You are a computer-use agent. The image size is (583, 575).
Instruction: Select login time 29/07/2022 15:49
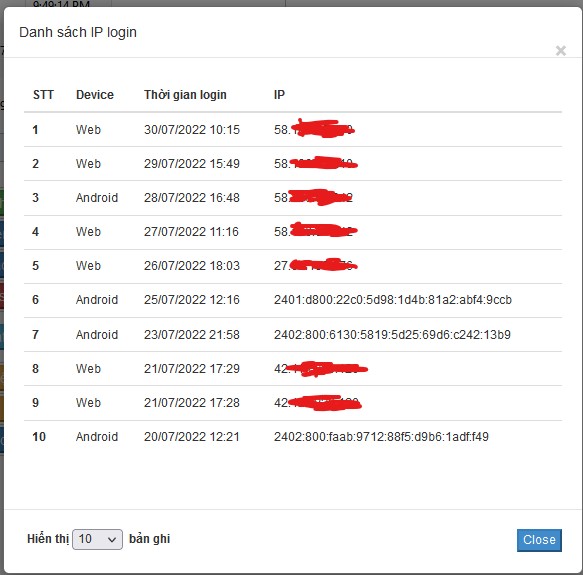click(x=192, y=164)
